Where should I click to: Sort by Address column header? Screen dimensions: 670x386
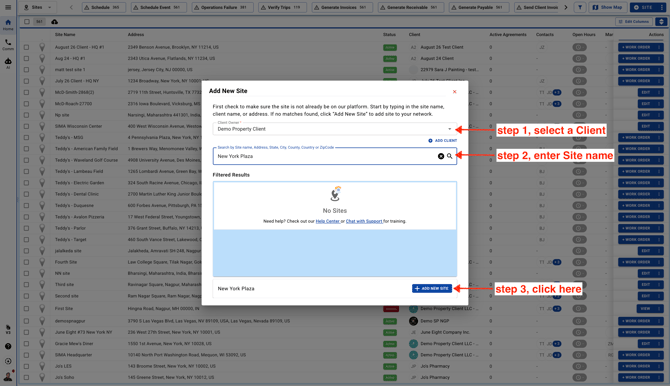pos(136,35)
